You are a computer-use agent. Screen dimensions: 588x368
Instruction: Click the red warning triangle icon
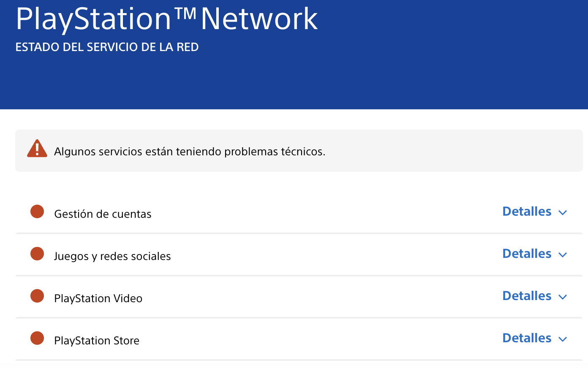click(37, 149)
